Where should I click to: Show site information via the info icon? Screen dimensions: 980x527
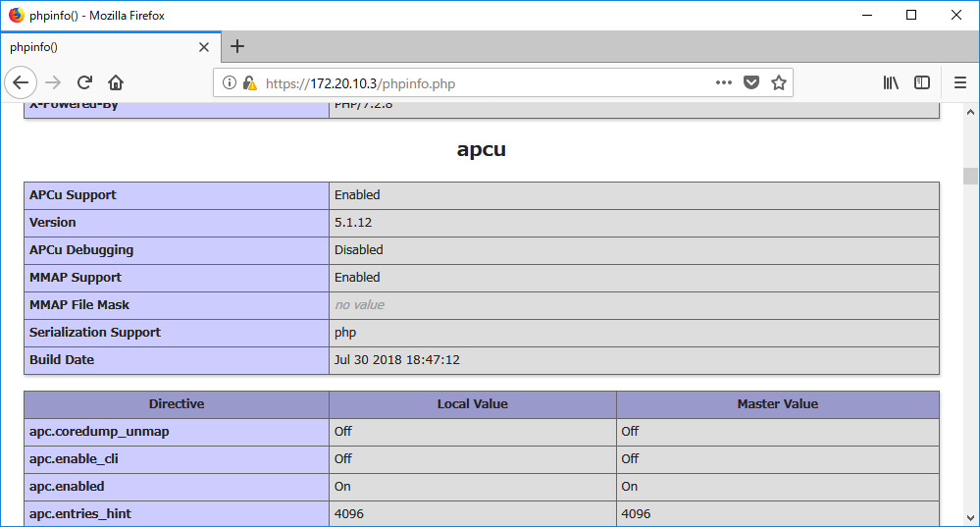230,82
